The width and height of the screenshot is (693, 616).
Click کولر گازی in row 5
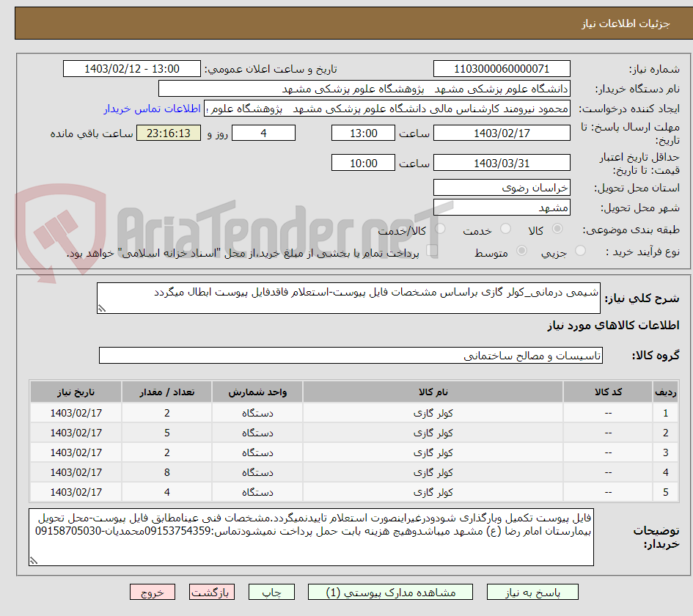(x=433, y=492)
